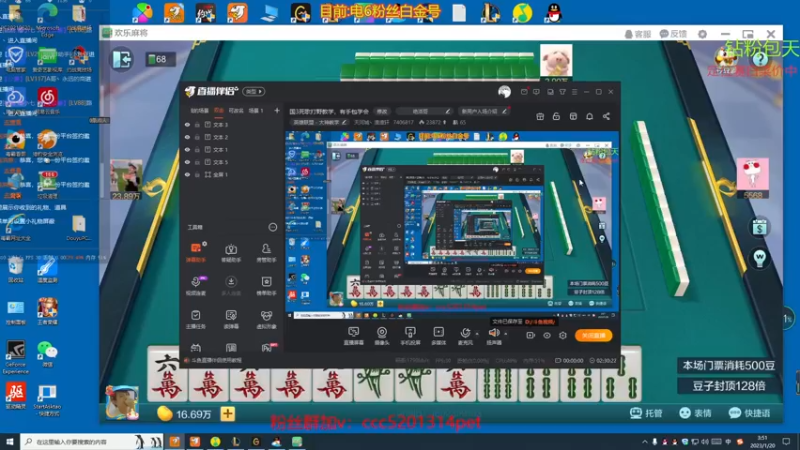Open the 弹幕助手 tool in the toolbox
This screenshot has height=450, width=800.
click(x=196, y=252)
